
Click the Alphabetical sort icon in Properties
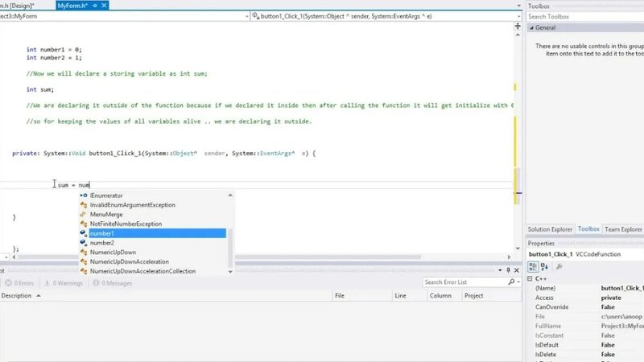pyautogui.click(x=544, y=267)
